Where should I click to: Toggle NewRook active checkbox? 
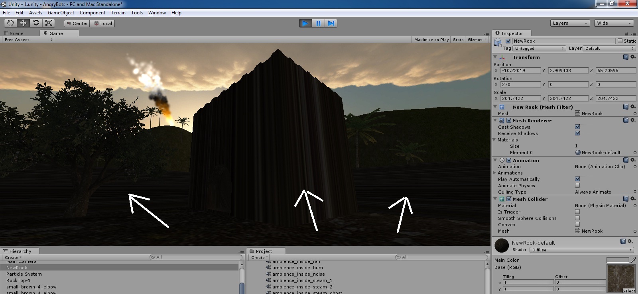[508, 41]
